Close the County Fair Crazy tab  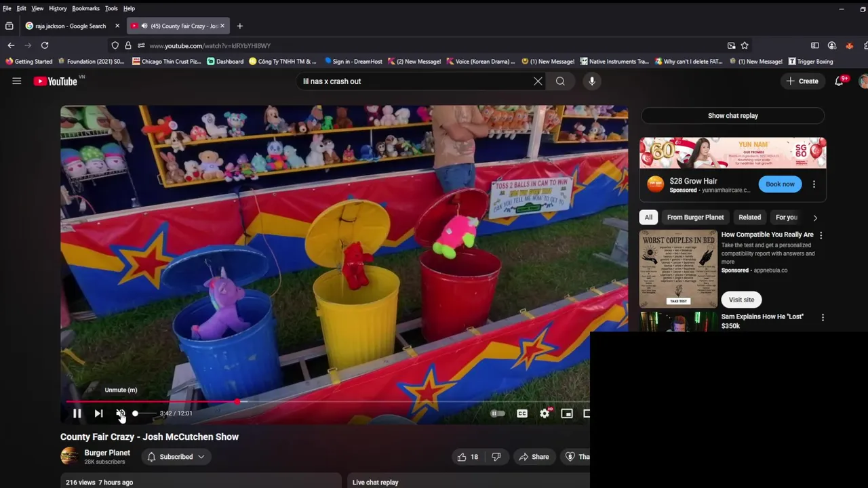click(222, 26)
